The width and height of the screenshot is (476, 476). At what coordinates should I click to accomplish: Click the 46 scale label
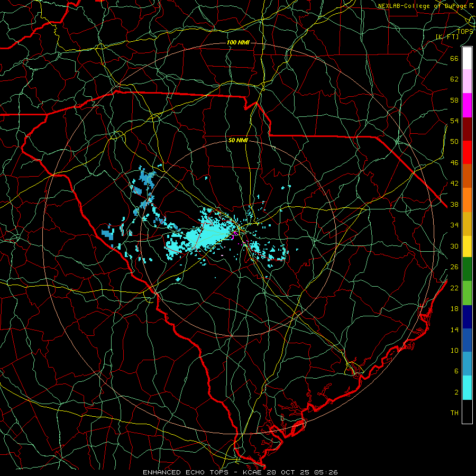point(454,163)
